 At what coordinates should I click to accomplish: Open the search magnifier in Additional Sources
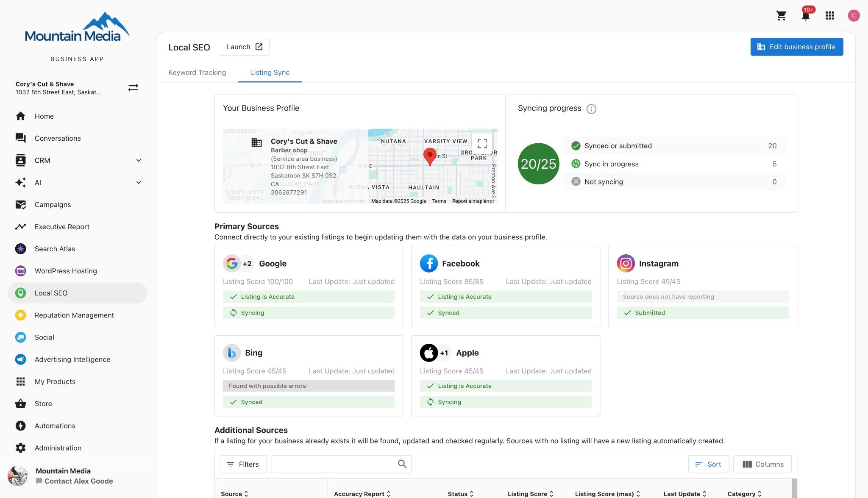coord(401,464)
